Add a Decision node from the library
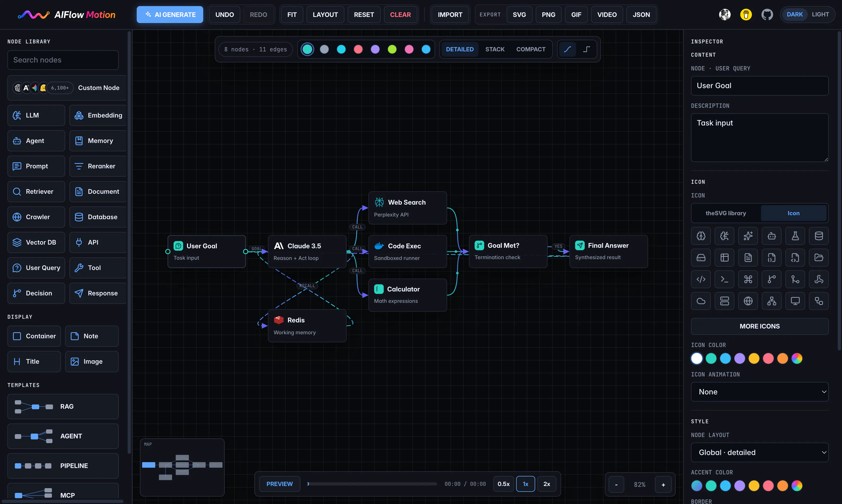Screen dimensions: 842x504 [x=36, y=293]
